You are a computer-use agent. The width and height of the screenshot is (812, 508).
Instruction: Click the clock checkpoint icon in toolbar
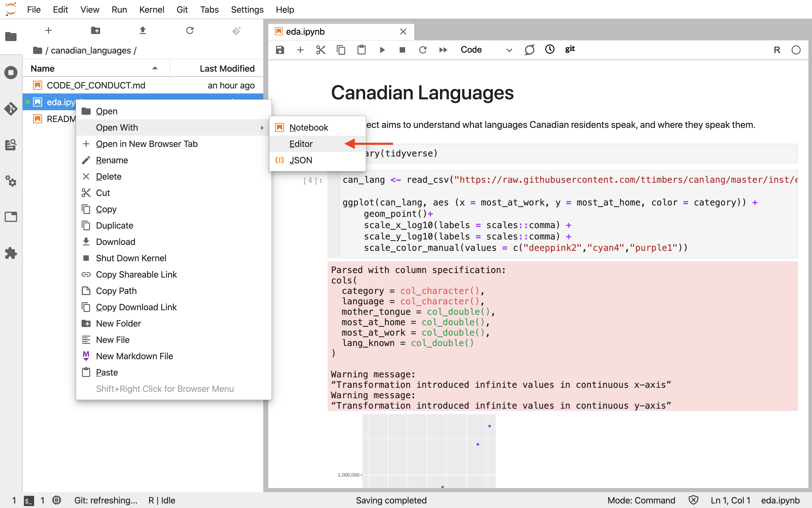point(550,49)
